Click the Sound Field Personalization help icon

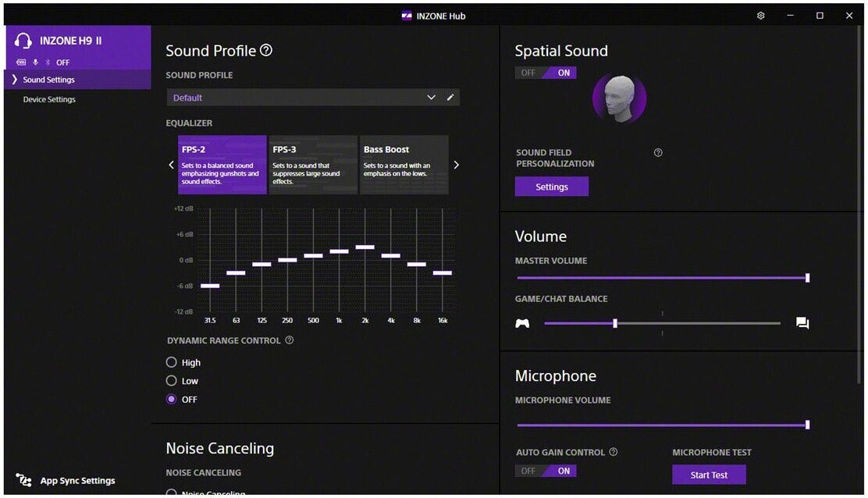pos(658,153)
